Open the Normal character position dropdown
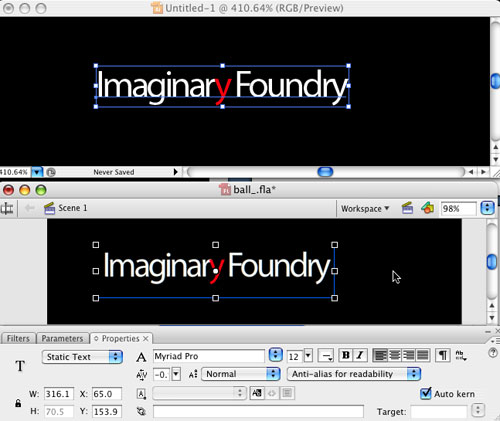The width and height of the screenshot is (500, 421). coord(241,374)
